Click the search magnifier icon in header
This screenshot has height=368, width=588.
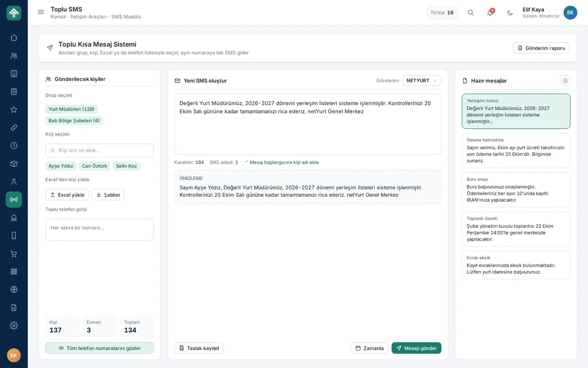click(x=470, y=13)
